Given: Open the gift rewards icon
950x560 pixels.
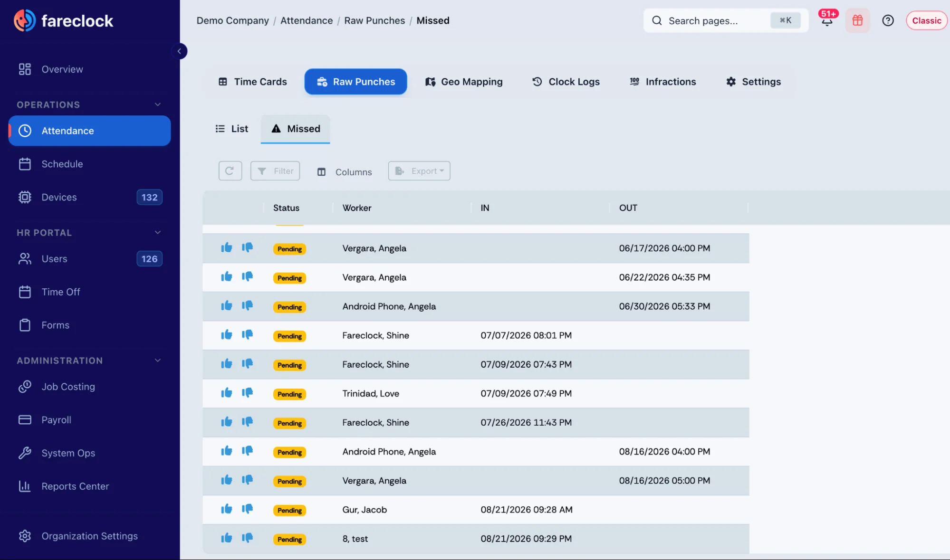Looking at the screenshot, I should (x=857, y=20).
